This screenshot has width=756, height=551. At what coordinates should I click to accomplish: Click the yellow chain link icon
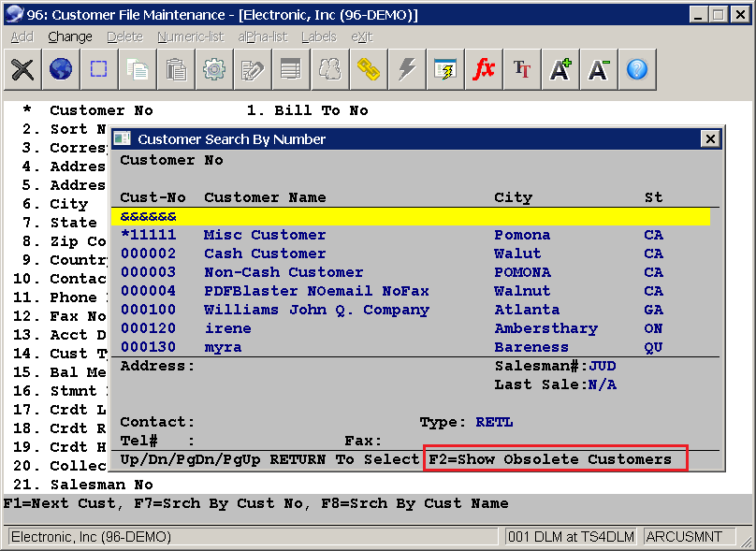point(369,69)
